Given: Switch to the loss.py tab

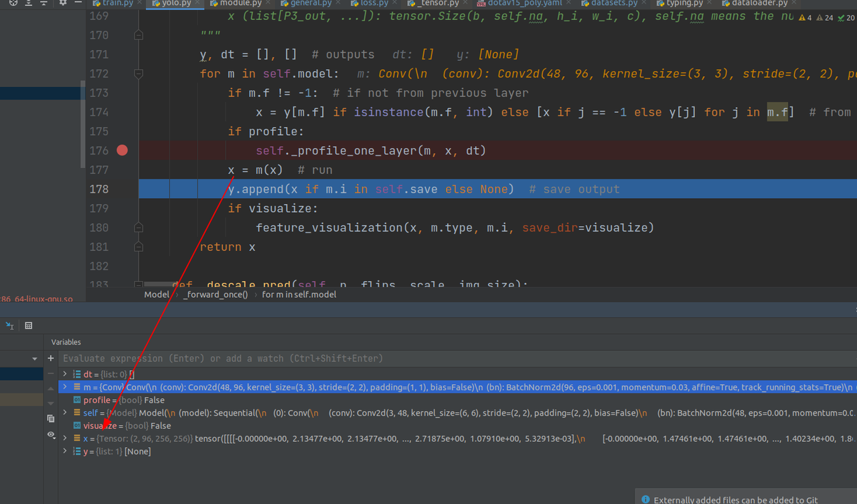Looking at the screenshot, I should pos(375,3).
